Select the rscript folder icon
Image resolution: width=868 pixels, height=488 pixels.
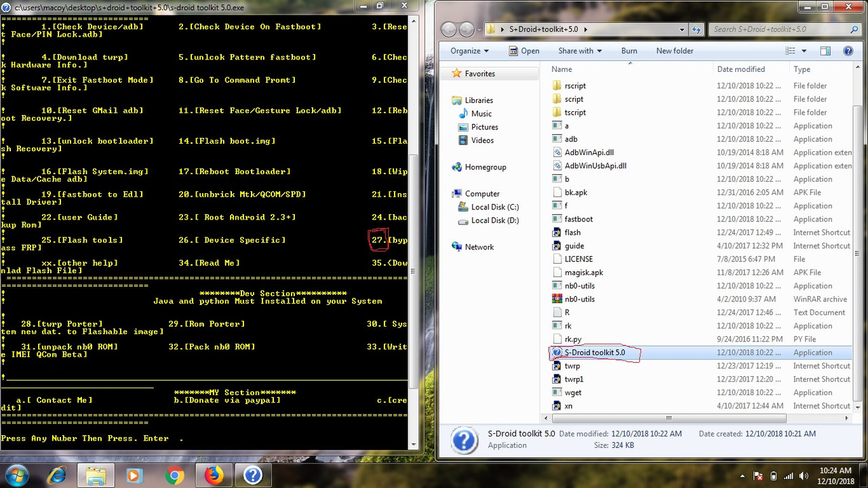(557, 86)
